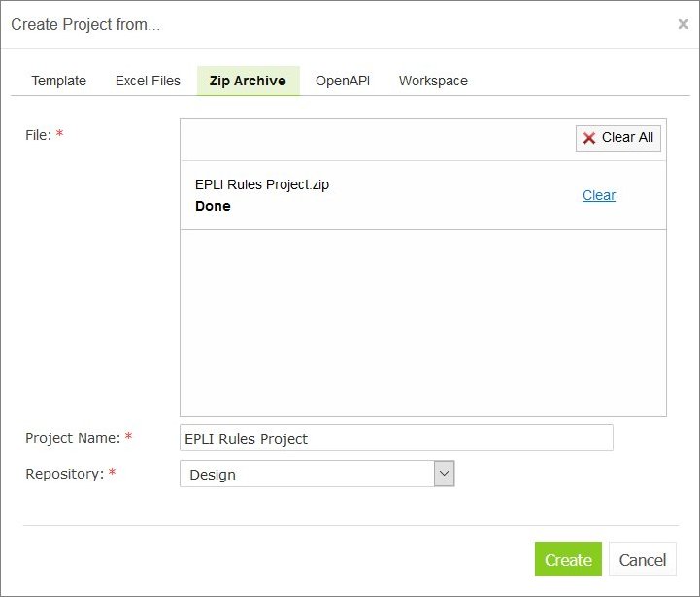Image resolution: width=700 pixels, height=597 pixels.
Task: Go to the OpenAPI tab
Action: pos(343,81)
